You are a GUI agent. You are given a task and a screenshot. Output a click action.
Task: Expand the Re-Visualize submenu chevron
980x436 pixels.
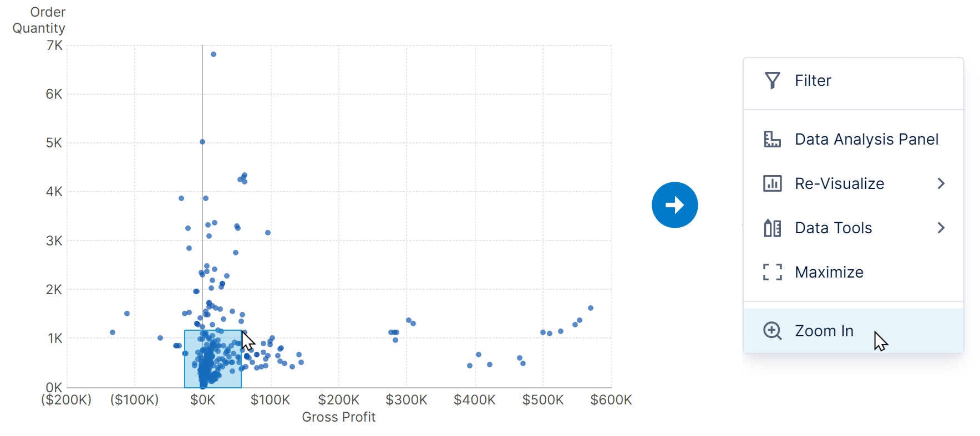pyautogui.click(x=941, y=183)
